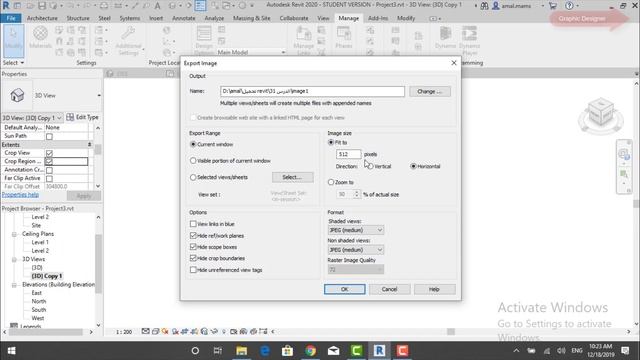Open File Explorer from taskbar
The height and width of the screenshot is (360, 640).
coord(242,351)
